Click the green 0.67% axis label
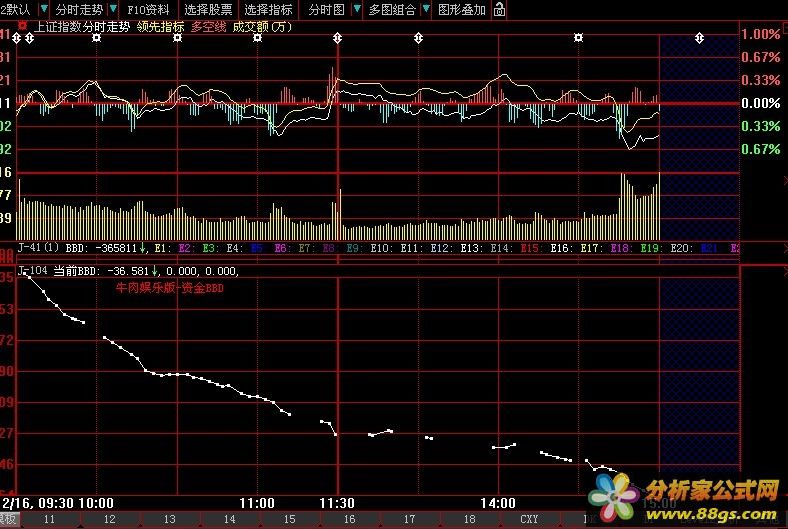The width and height of the screenshot is (788, 529). [761, 149]
